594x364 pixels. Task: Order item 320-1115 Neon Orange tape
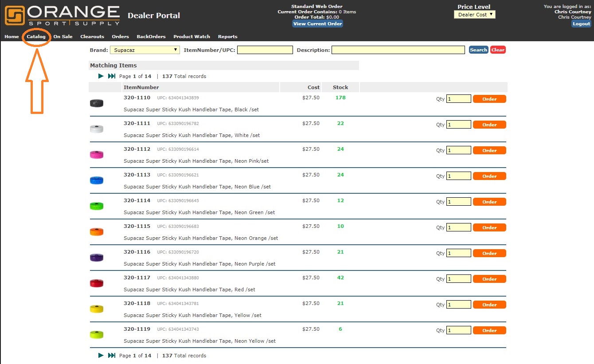(x=489, y=227)
